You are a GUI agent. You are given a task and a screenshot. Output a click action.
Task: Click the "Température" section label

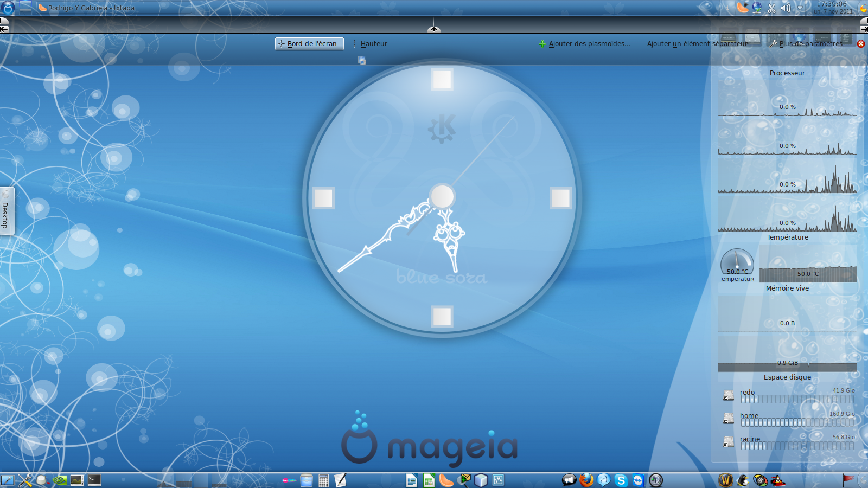pos(787,237)
